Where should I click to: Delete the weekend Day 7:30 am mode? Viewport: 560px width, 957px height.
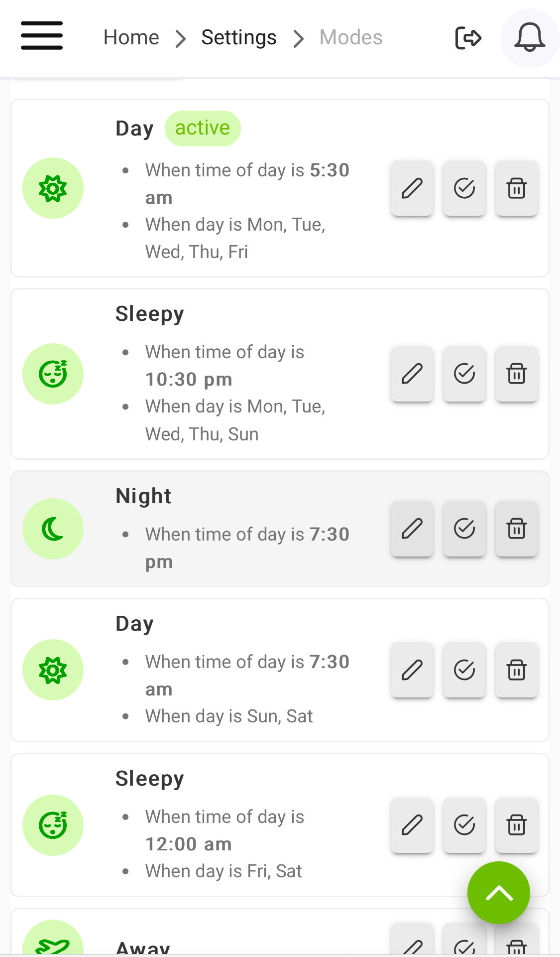516,670
